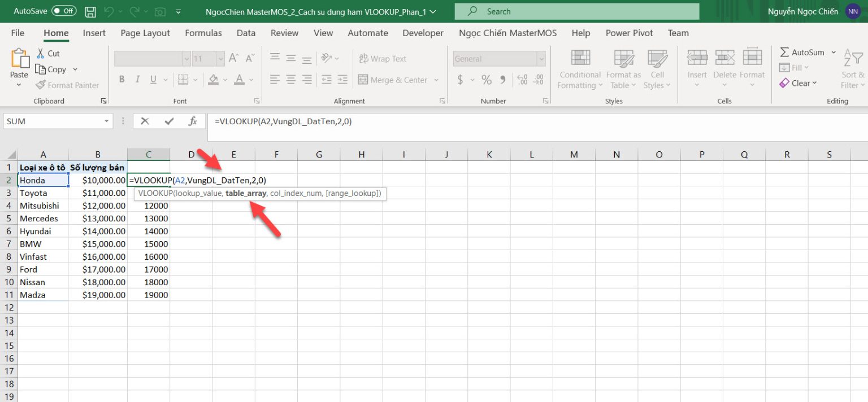This screenshot has width=868, height=402.
Task: Apply the Percent Style number format
Action: [486, 79]
